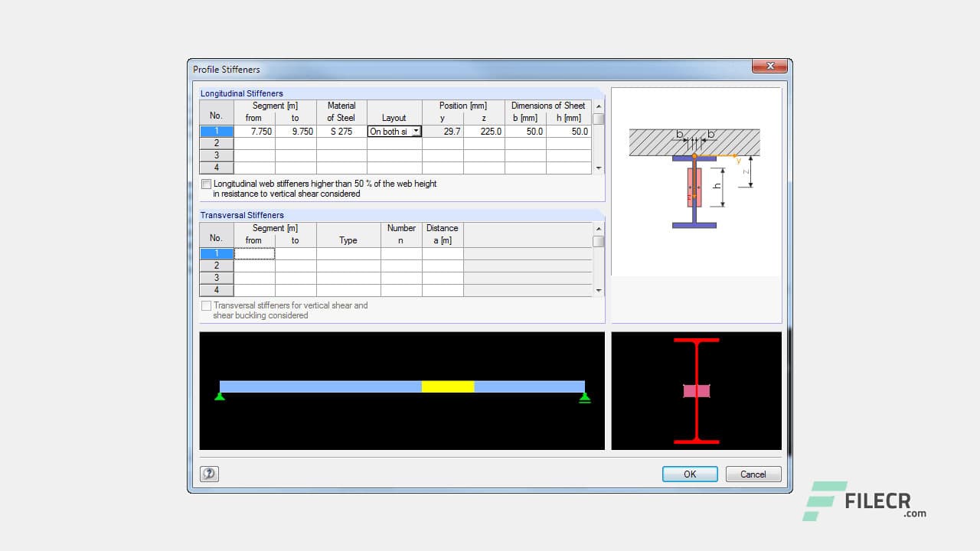
Task: Click the stiffener dimension diagram illustration
Action: click(695, 181)
